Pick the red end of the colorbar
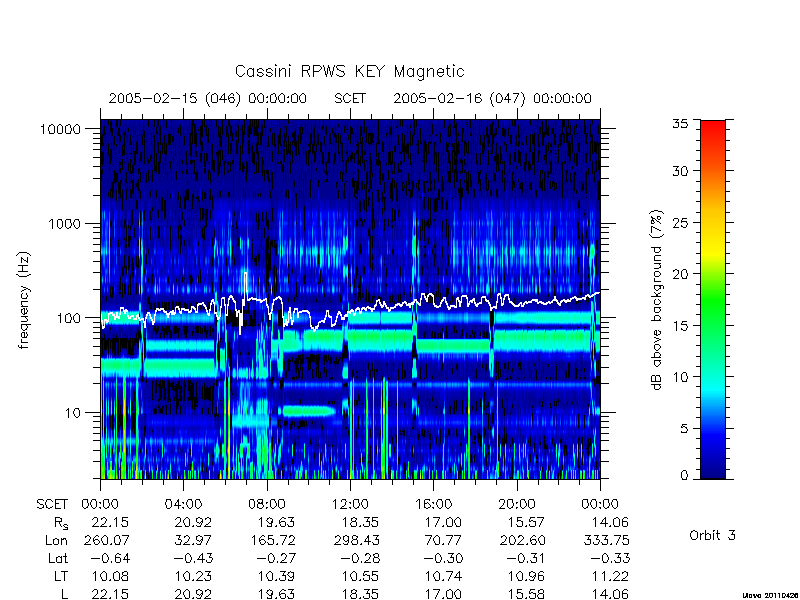Viewport: 800px width, 600px height. pyautogui.click(x=713, y=128)
